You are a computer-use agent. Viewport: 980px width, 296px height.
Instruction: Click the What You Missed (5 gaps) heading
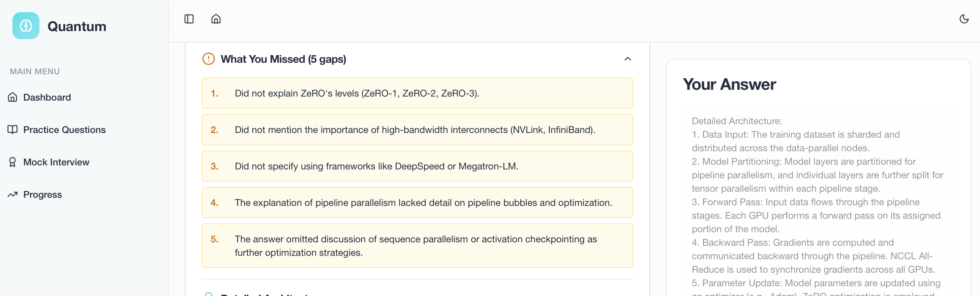pyautogui.click(x=283, y=59)
